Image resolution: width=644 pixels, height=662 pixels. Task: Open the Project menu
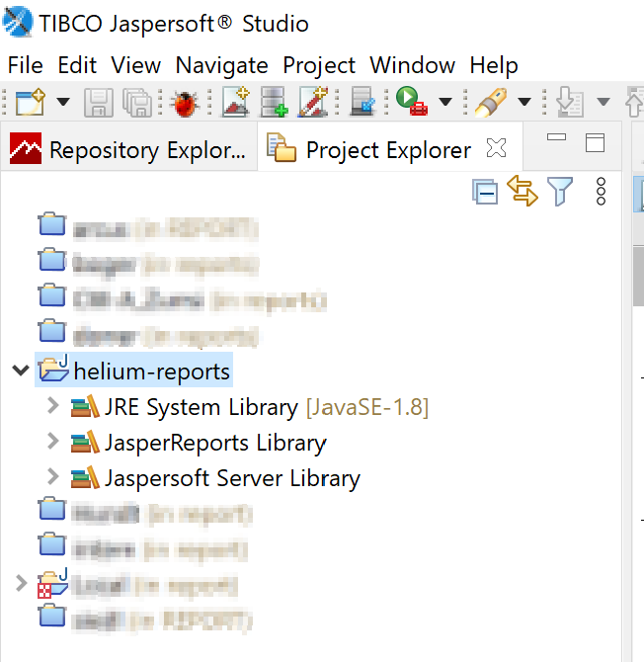pyautogui.click(x=319, y=65)
